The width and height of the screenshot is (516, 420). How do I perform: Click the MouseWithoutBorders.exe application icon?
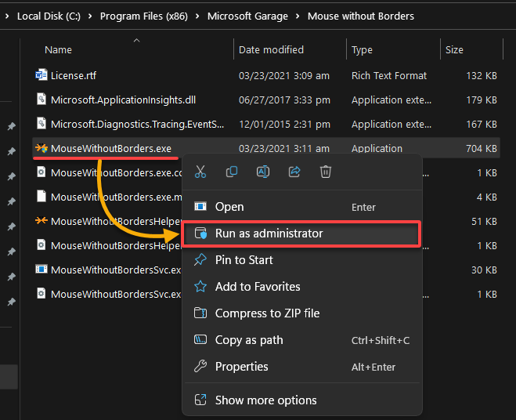(x=41, y=148)
